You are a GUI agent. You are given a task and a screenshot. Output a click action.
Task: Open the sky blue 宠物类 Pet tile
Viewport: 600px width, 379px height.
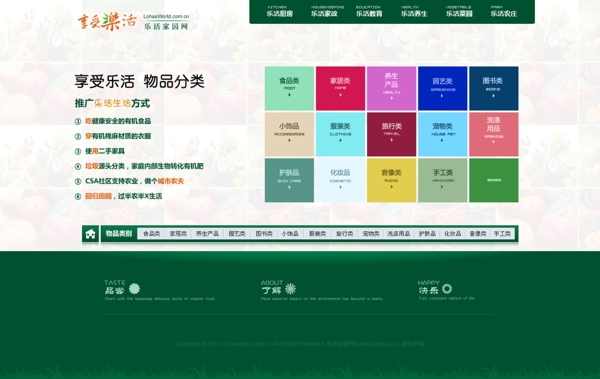point(443,134)
